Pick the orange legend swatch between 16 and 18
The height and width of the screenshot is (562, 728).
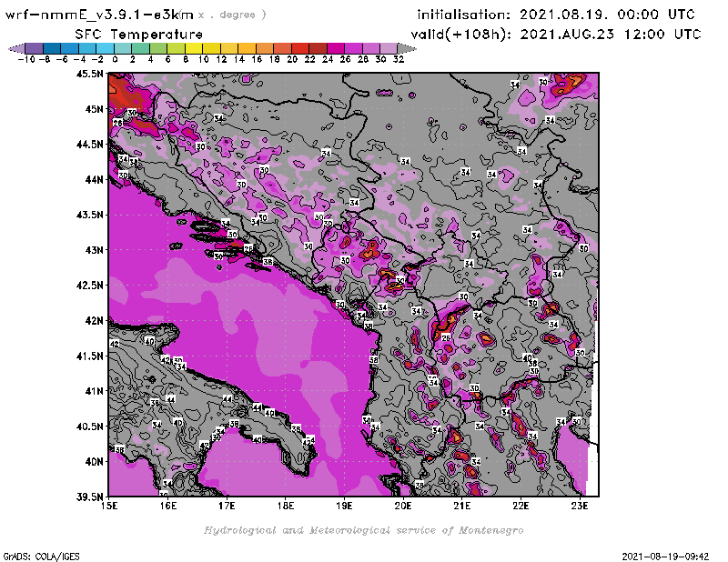[265, 48]
